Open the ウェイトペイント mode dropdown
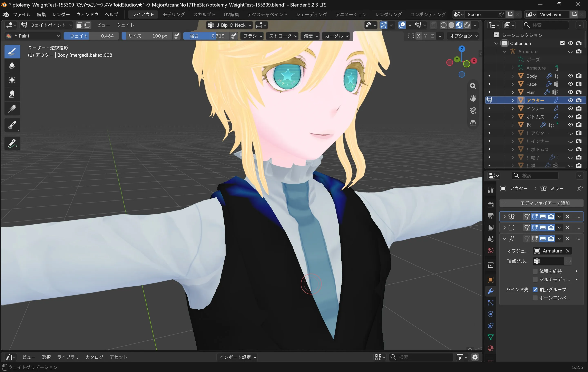This screenshot has width=588, height=372. (x=46, y=25)
